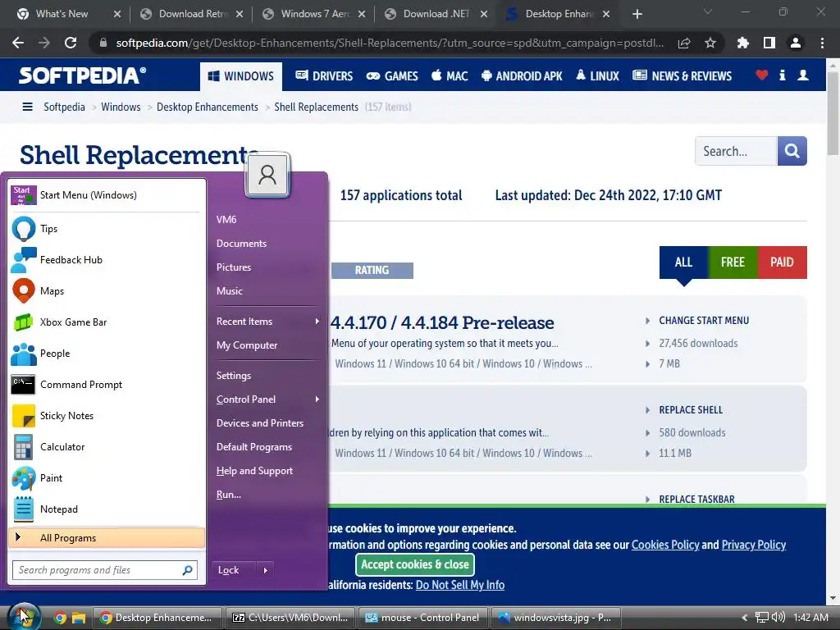Viewport: 840px width, 630px height.
Task: Expand All Programs list
Action: [x=107, y=538]
